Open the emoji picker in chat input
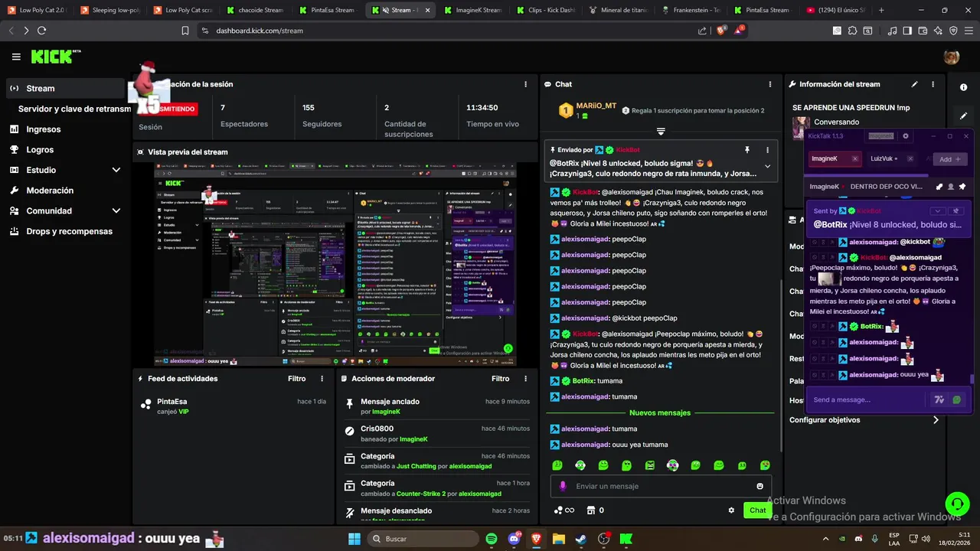Image resolution: width=980 pixels, height=551 pixels. (759, 486)
